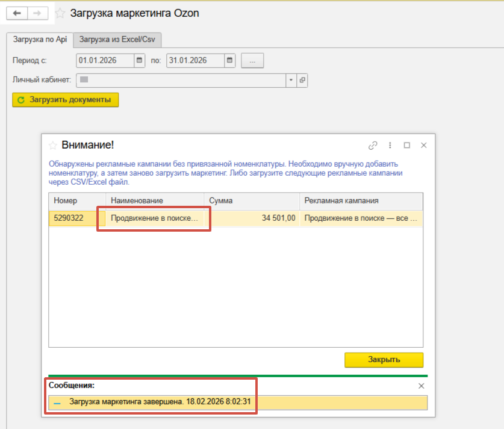Open the selected Личный кабинет record
The height and width of the screenshot is (429, 504).
coord(302,79)
